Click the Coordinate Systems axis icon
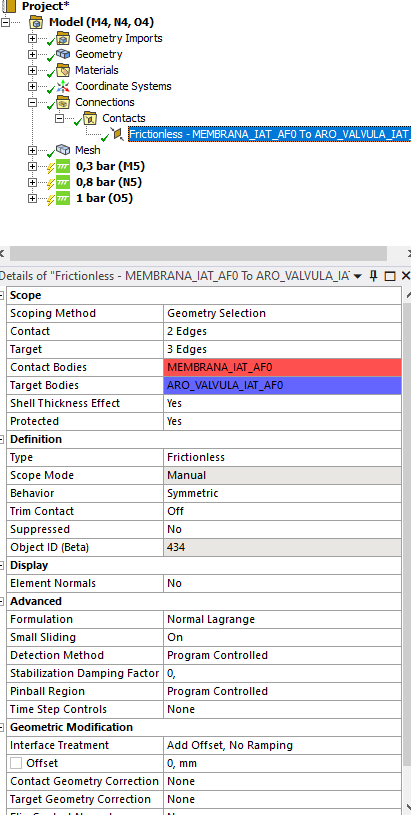411x815 pixels. pos(63,86)
